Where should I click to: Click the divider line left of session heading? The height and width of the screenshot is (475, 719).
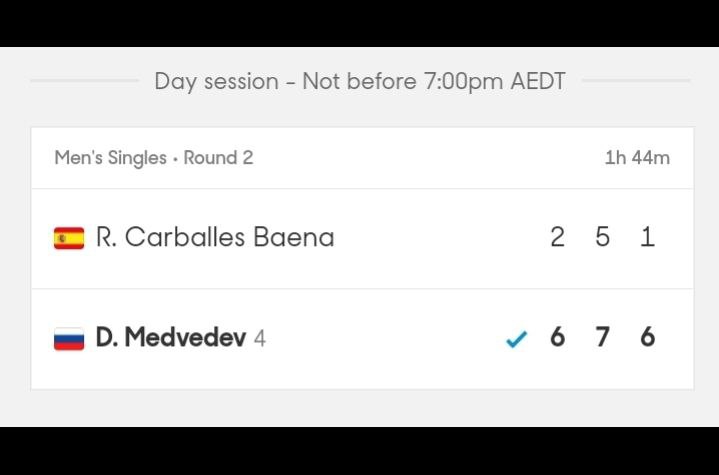85,81
